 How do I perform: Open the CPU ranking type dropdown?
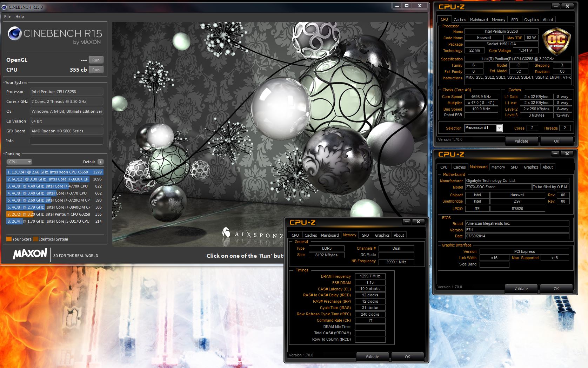[x=19, y=162]
